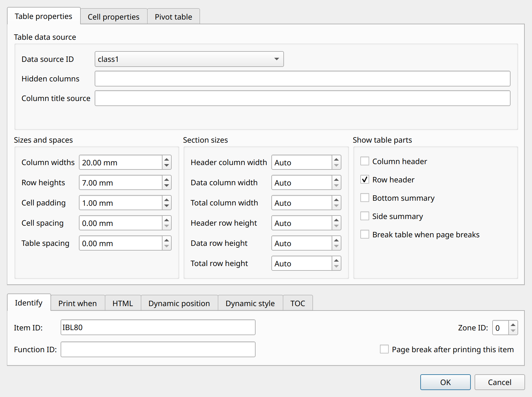The width and height of the screenshot is (532, 397).
Task: Increase Column widths with up arrow
Action: point(167,159)
